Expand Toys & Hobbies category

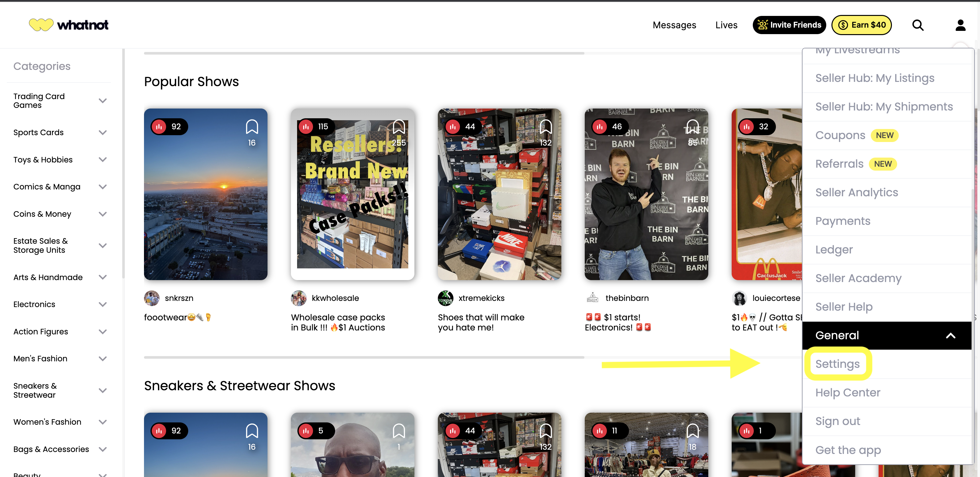click(x=102, y=160)
